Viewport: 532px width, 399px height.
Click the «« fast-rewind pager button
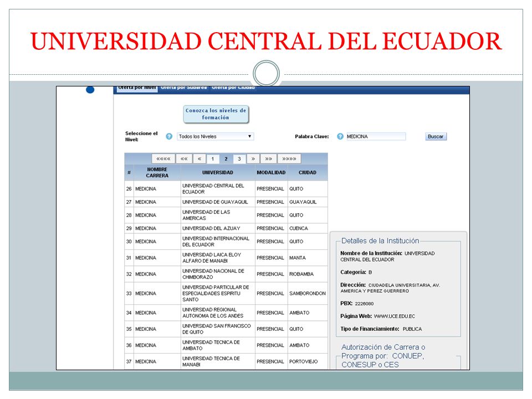[184, 158]
